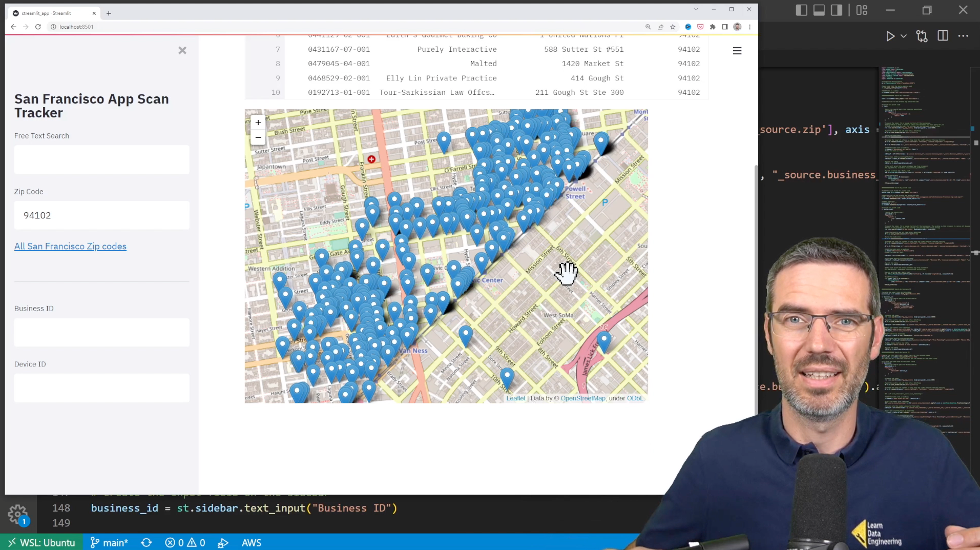Close the Streamlit sidebar with the X
The height and width of the screenshot is (550, 980).
pos(182,50)
